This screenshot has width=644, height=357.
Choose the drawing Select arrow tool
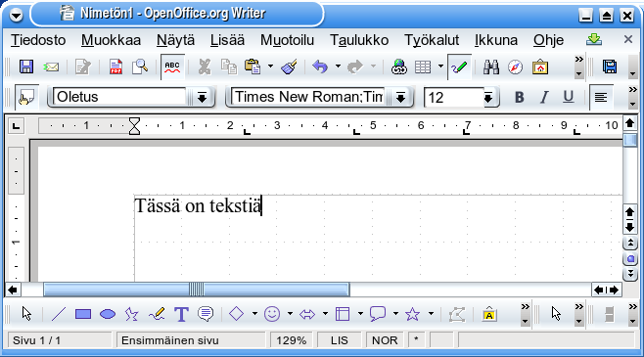tap(27, 314)
